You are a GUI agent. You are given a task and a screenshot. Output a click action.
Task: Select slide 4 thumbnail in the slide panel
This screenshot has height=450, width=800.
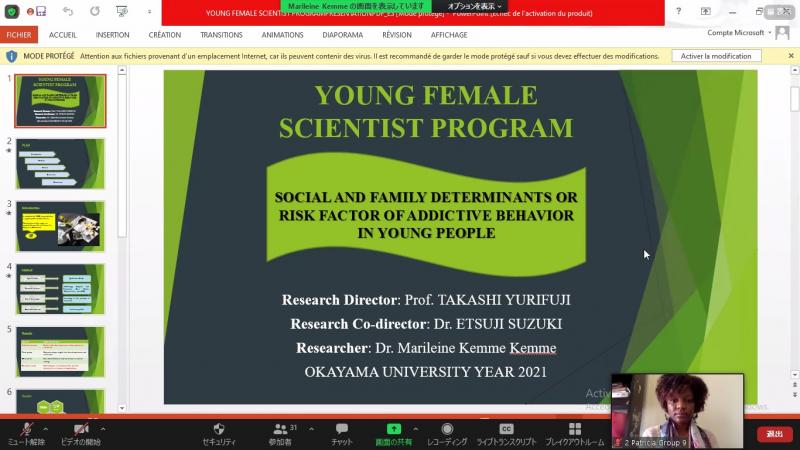coord(60,289)
